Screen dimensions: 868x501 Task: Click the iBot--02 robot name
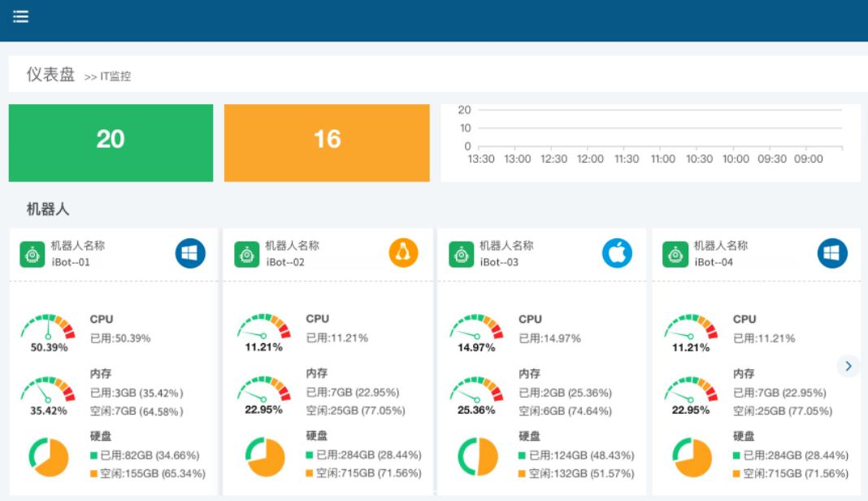[285, 262]
